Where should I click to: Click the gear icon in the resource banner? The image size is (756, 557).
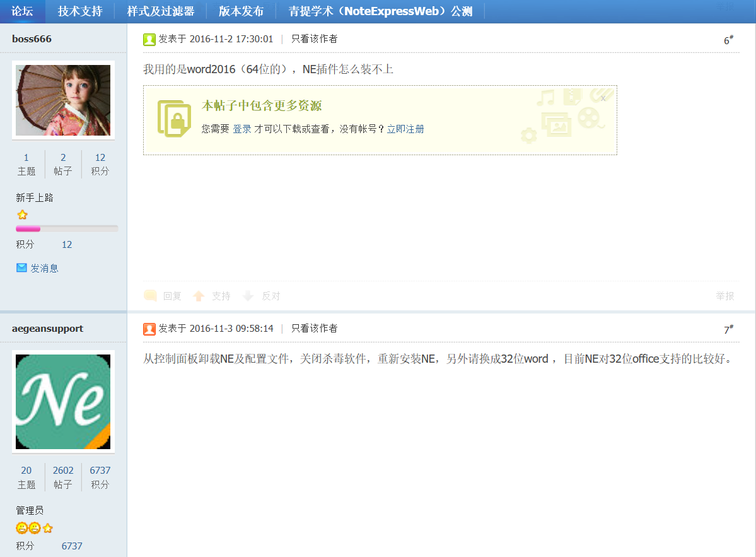point(528,135)
